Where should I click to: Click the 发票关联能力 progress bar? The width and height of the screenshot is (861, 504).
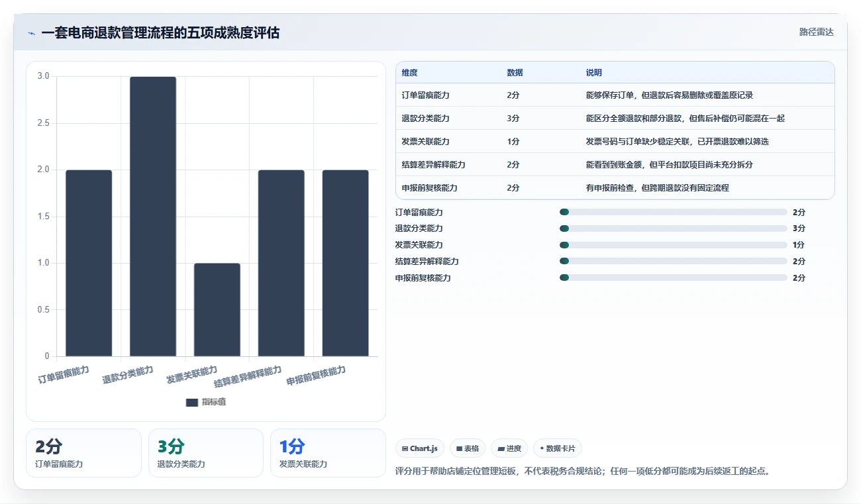pyautogui.click(x=673, y=245)
